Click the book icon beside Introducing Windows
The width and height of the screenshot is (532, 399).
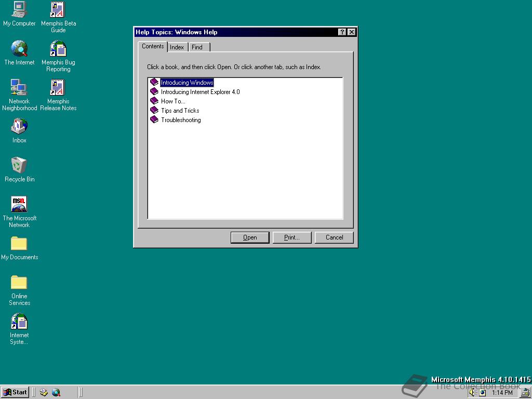pos(154,82)
